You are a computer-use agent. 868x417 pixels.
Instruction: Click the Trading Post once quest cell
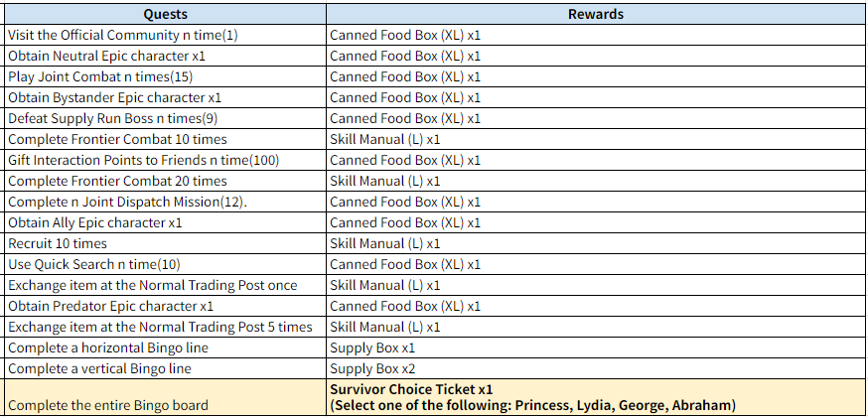point(153,285)
